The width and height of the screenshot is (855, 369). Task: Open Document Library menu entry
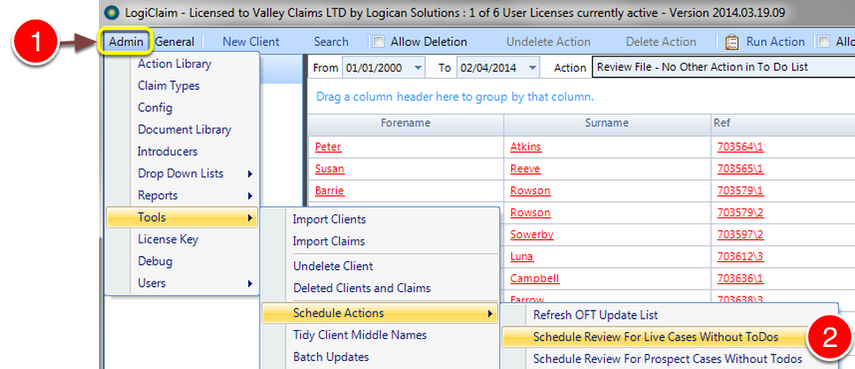point(184,130)
